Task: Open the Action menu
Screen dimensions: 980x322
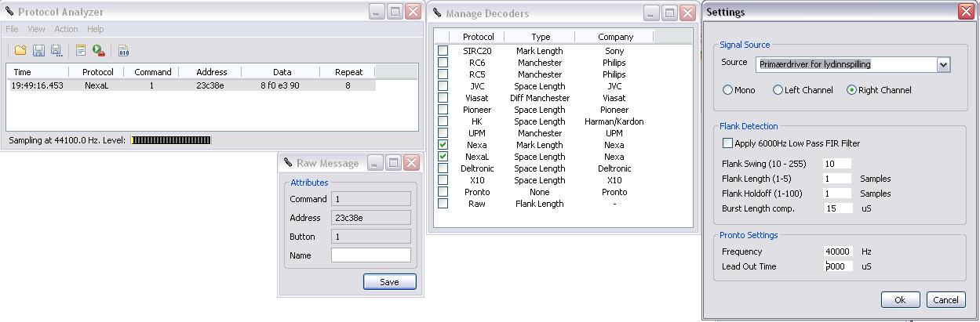Action: pos(66,29)
